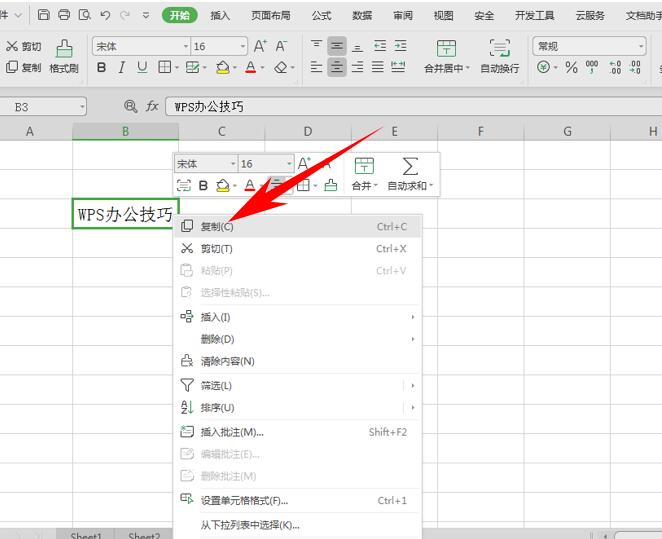
Task: Select the Format Painter (格式刷) tool
Action: 64,56
